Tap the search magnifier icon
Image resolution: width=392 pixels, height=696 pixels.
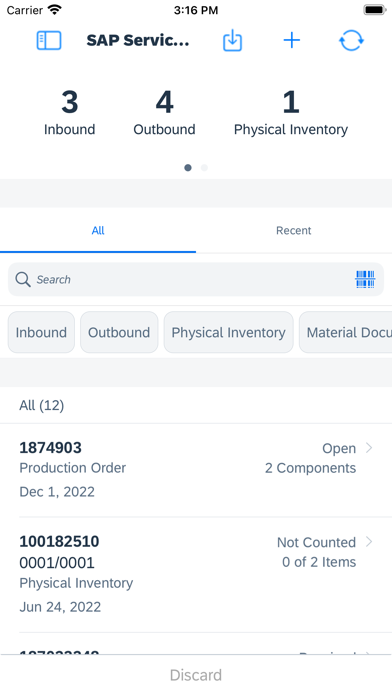pyautogui.click(x=23, y=279)
